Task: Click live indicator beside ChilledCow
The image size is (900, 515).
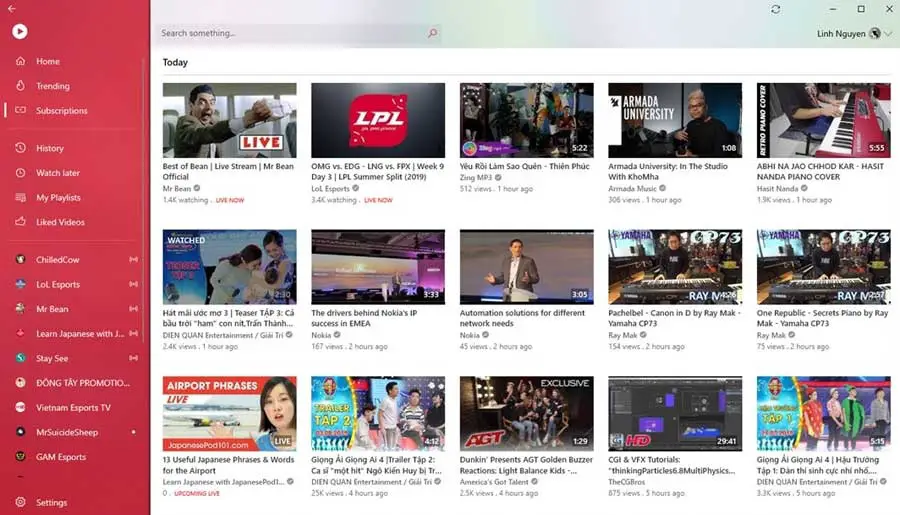Action: [x=133, y=260]
